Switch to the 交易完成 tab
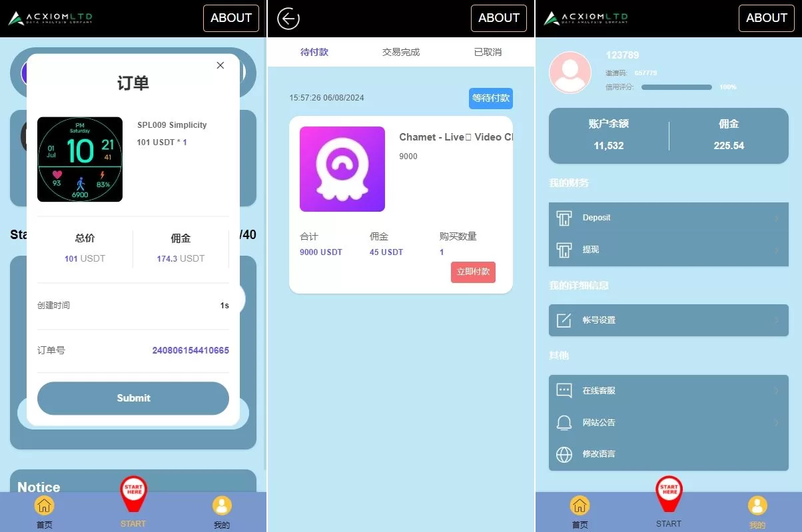 tap(401, 52)
